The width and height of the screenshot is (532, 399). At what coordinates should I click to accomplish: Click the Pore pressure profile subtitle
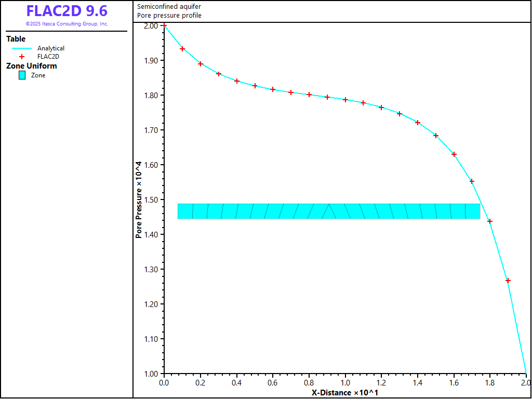coord(169,16)
